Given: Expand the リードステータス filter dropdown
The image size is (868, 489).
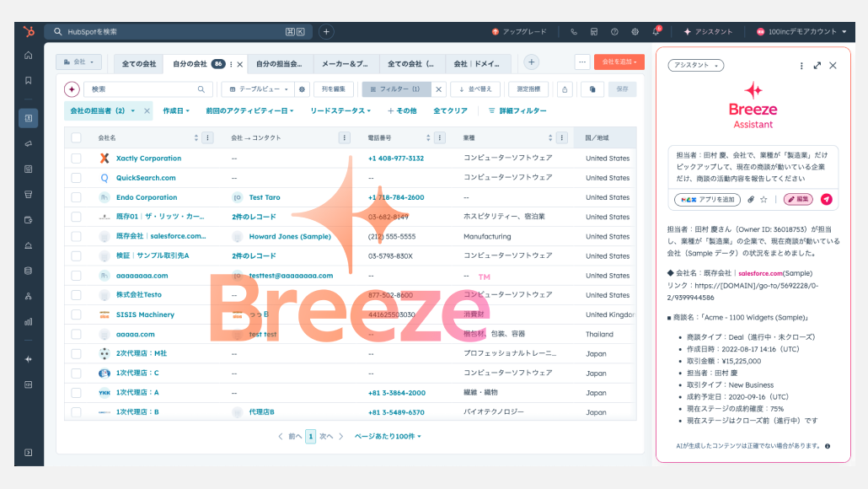Looking at the screenshot, I should [x=340, y=110].
